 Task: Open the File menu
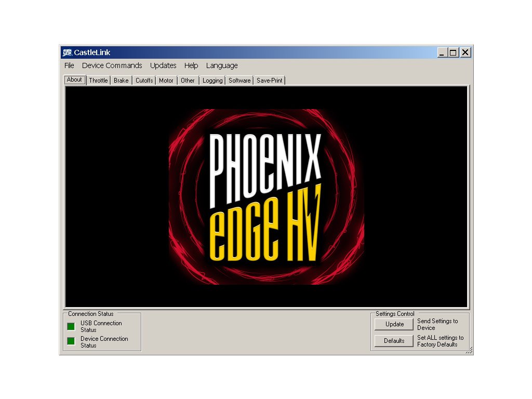pyautogui.click(x=69, y=65)
